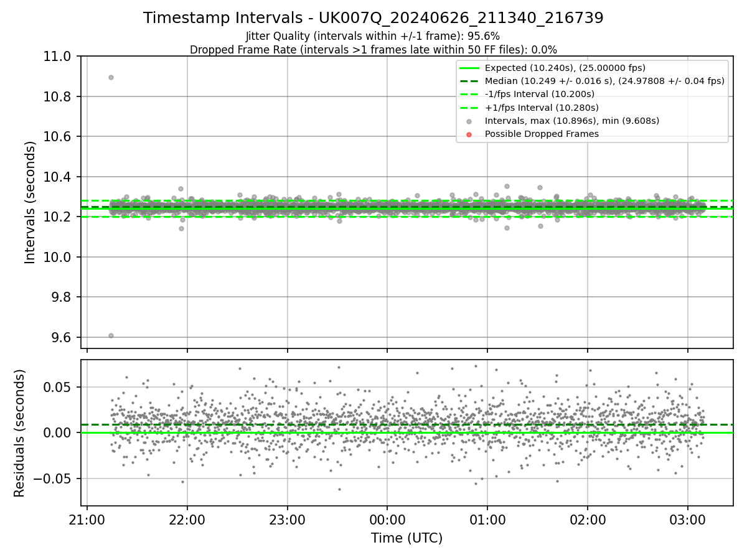Click the gray Intervals legend marker
This screenshot has width=747, height=560.
click(469, 121)
